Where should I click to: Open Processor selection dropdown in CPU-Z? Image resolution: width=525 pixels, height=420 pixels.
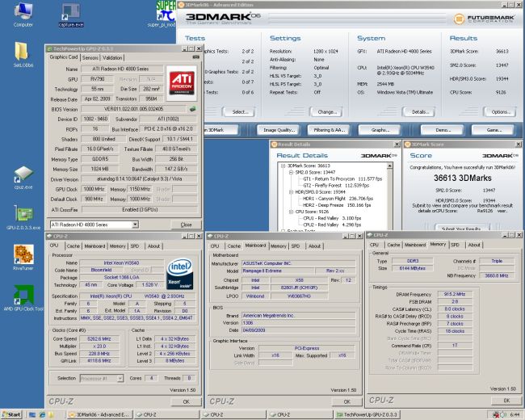pos(120,378)
